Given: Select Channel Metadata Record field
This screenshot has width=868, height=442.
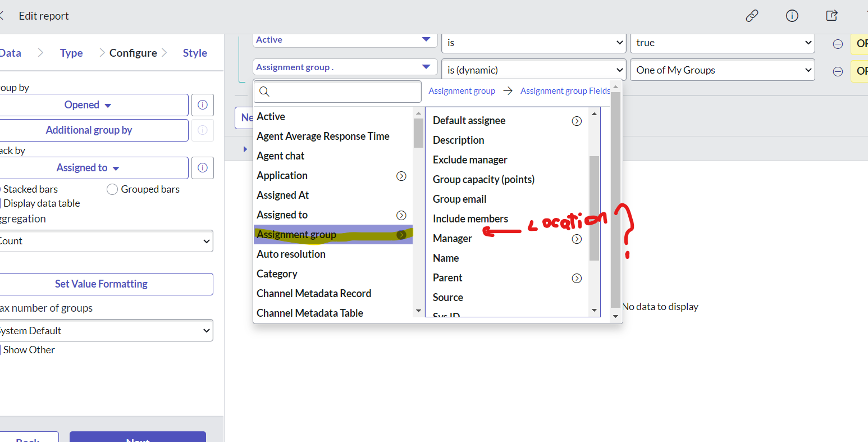Looking at the screenshot, I should click(x=333, y=294).
